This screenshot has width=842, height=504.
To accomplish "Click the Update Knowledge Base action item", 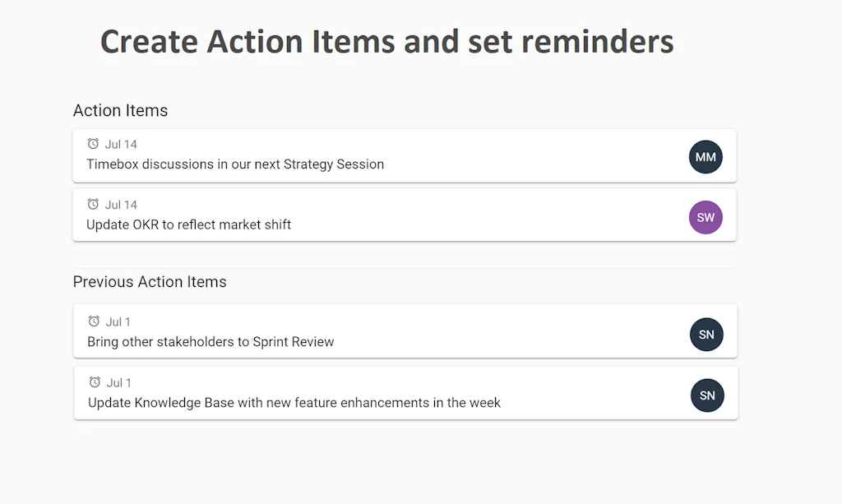I will (294, 402).
